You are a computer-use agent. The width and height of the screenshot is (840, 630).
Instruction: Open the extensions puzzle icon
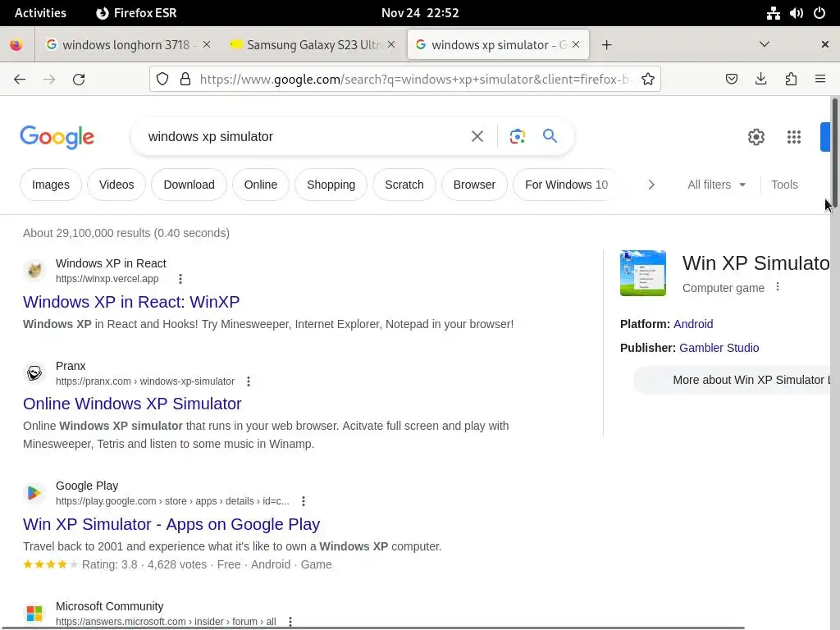click(x=791, y=80)
